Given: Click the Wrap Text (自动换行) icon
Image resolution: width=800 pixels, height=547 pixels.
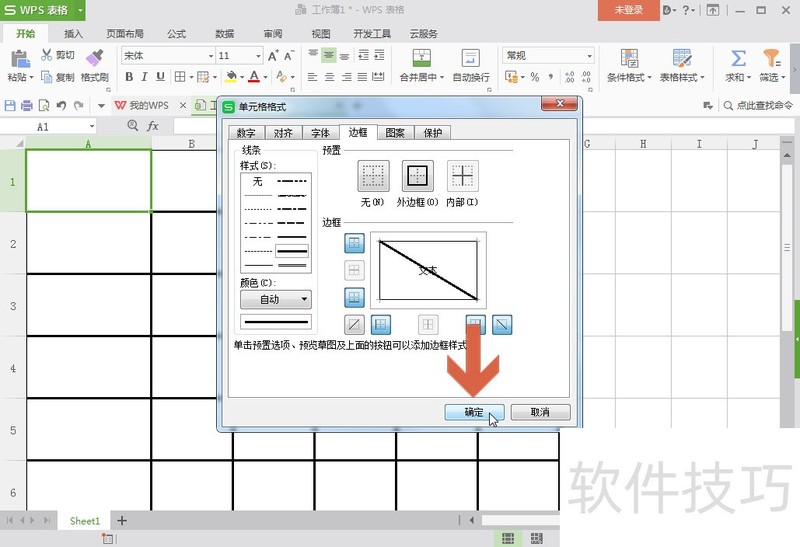Looking at the screenshot, I should [470, 58].
